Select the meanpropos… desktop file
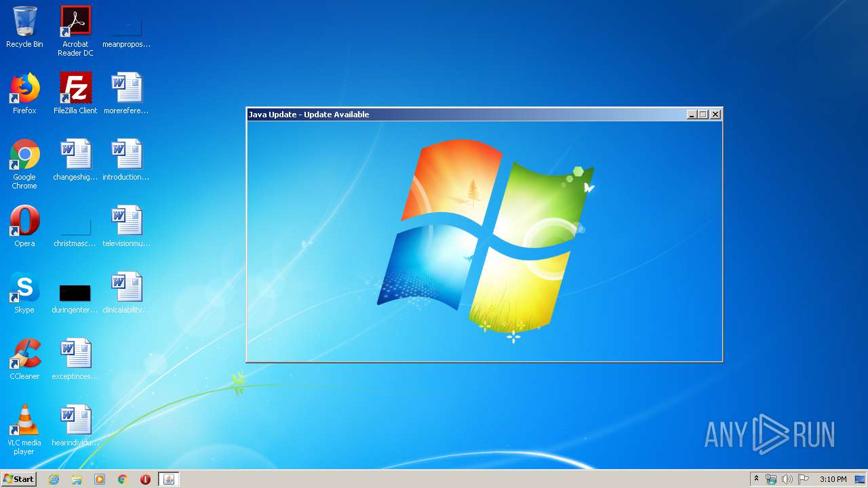Viewport: 868px width, 488px height. tap(126, 27)
